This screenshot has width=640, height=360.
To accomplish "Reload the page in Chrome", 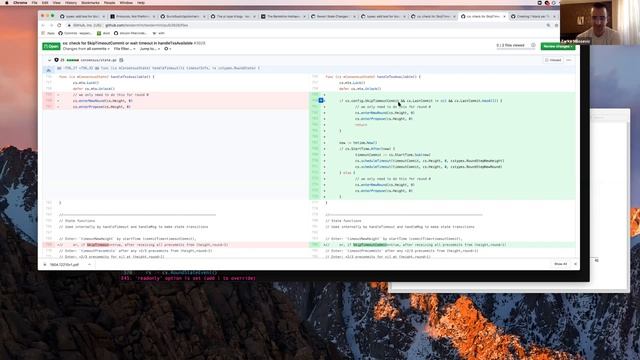I will click(59, 25).
